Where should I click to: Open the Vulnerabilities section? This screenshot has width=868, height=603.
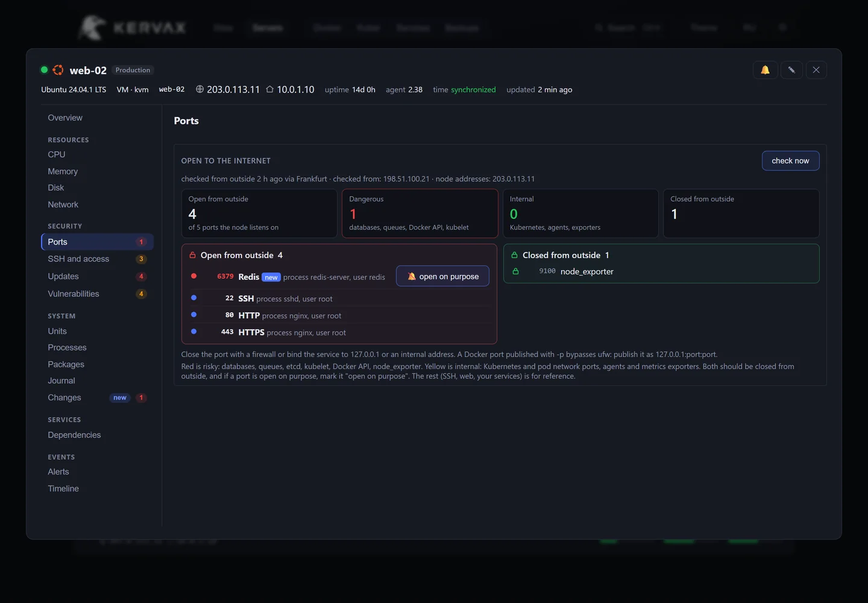97,294
